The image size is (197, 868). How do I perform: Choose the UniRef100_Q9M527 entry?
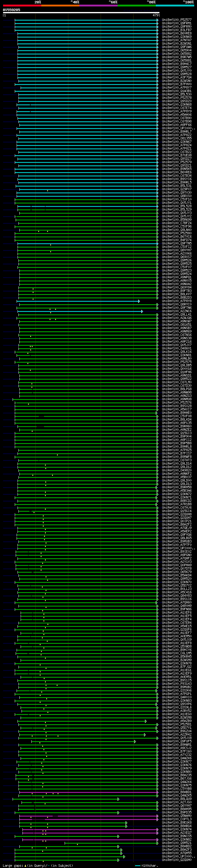(x=177, y=67)
